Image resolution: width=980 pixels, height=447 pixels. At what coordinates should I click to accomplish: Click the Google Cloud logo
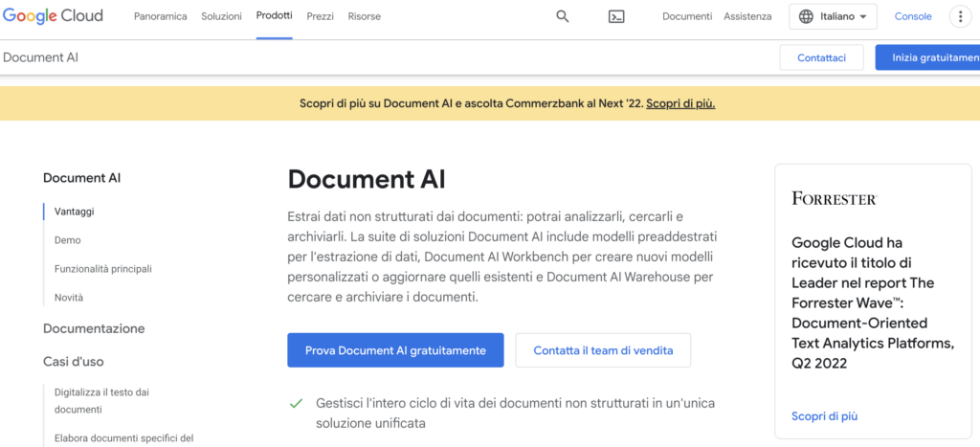[53, 16]
